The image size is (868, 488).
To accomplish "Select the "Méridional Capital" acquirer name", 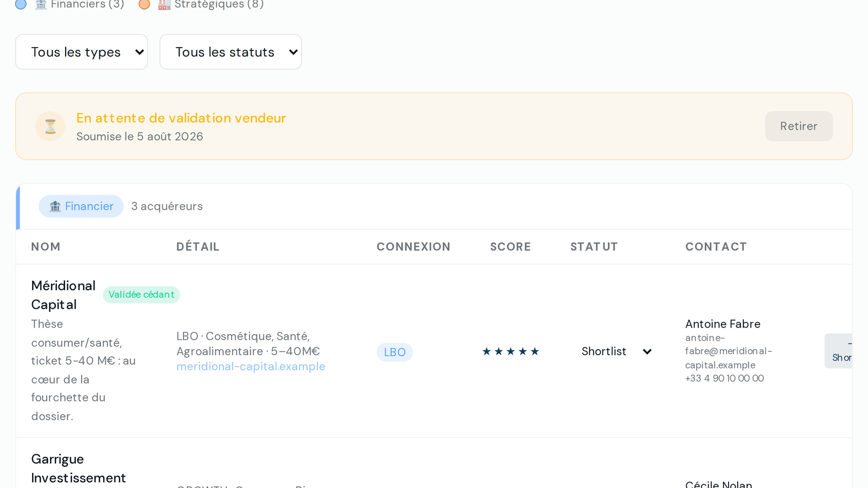I will point(63,295).
